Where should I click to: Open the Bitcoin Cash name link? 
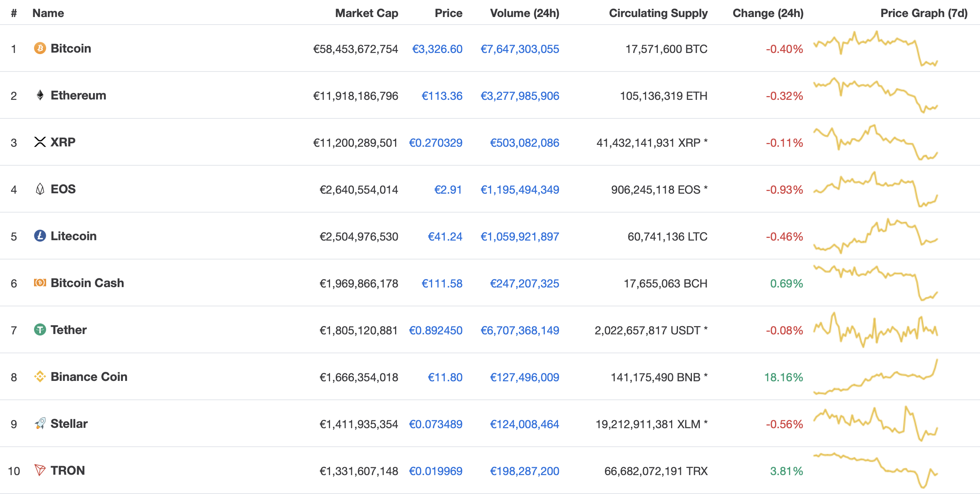[87, 283]
